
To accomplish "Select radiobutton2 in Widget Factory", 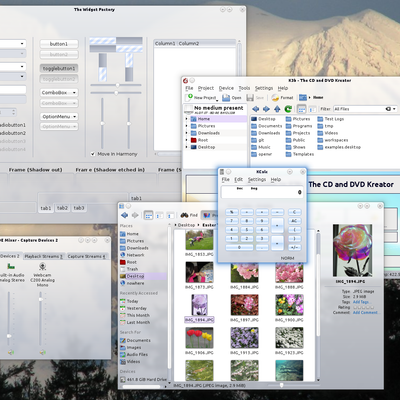I will [x=13, y=133].
